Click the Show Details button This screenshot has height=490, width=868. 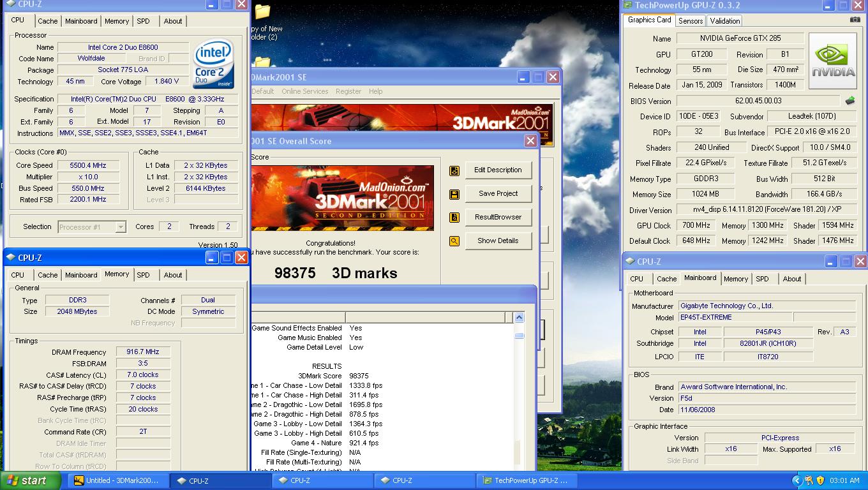coord(498,241)
